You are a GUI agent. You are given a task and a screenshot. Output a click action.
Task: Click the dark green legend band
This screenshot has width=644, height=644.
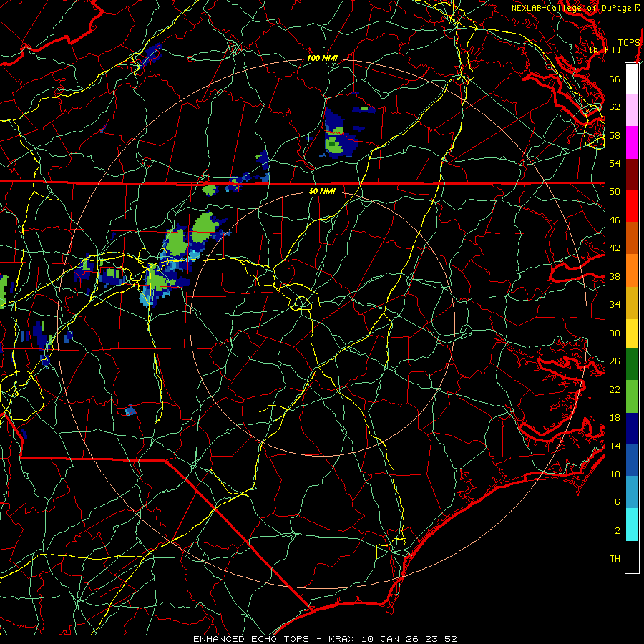tap(632, 364)
